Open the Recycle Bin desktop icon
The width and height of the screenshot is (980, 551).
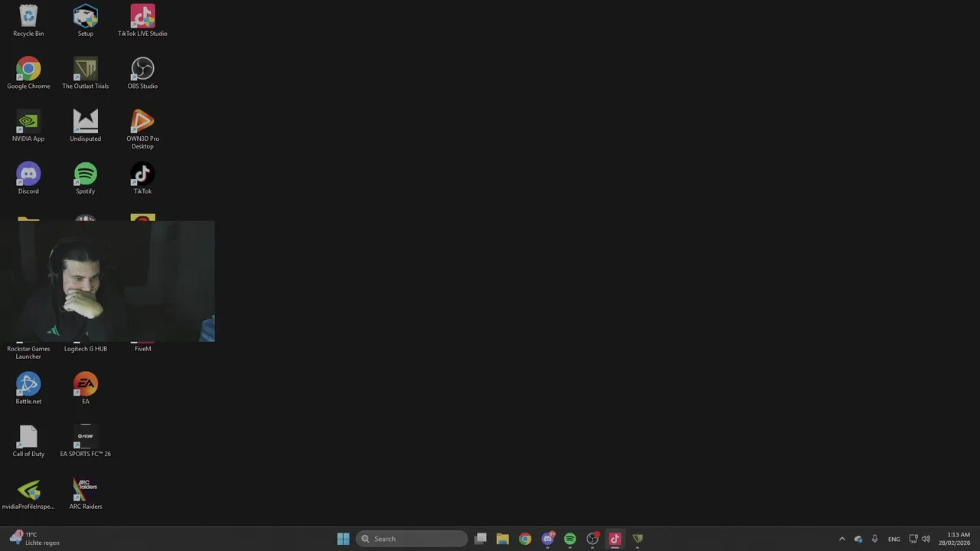[28, 21]
